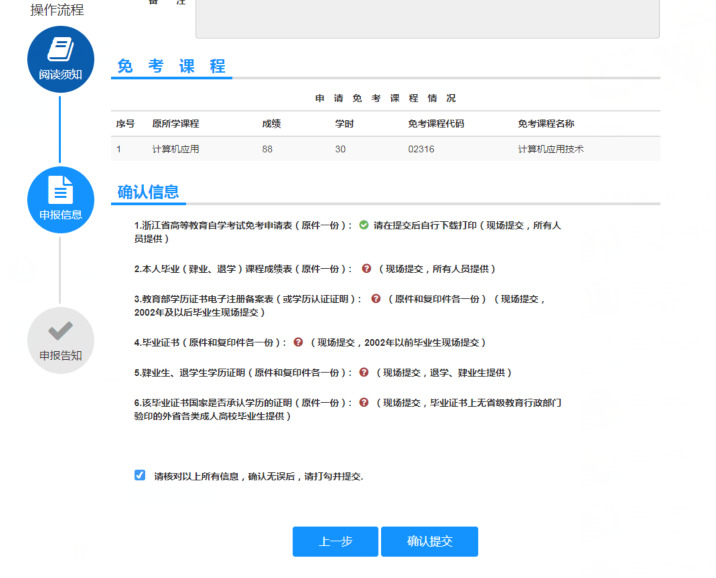Viewport: 716px width, 578px height.
Task: Click red question icon for 课程成绩表 item
Action: pos(367,269)
